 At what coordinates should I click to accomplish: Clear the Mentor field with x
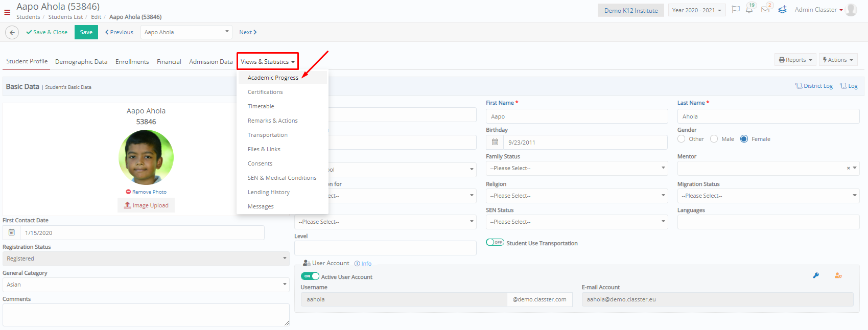849,168
